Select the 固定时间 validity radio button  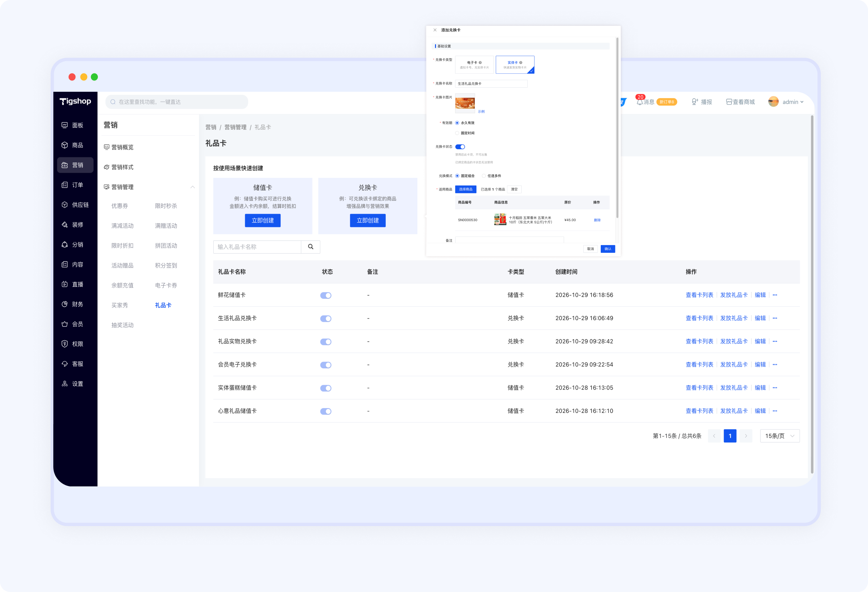tap(457, 133)
